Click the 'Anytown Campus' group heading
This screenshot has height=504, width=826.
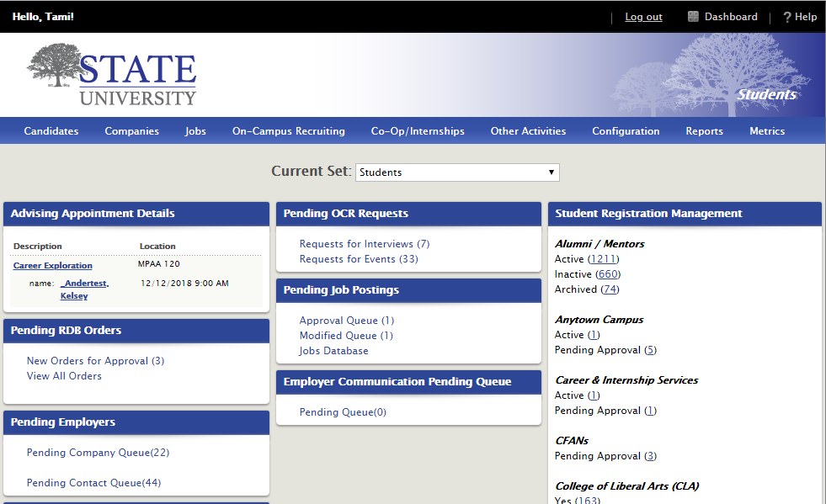599,320
